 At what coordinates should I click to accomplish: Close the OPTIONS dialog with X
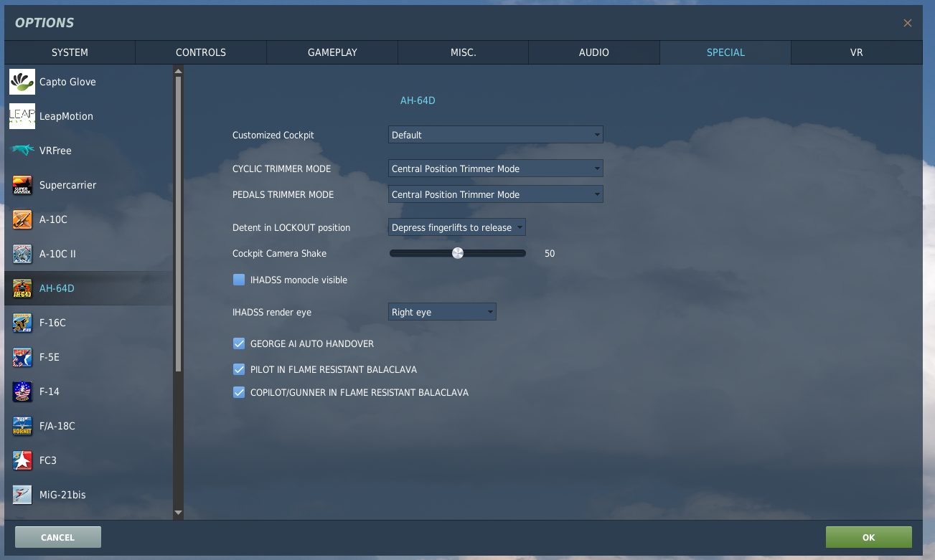pos(908,23)
